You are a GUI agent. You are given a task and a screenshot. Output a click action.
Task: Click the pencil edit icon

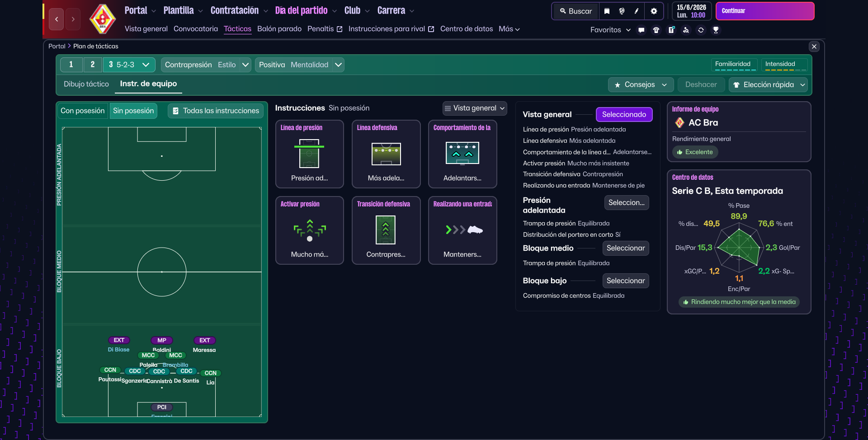pyautogui.click(x=637, y=11)
